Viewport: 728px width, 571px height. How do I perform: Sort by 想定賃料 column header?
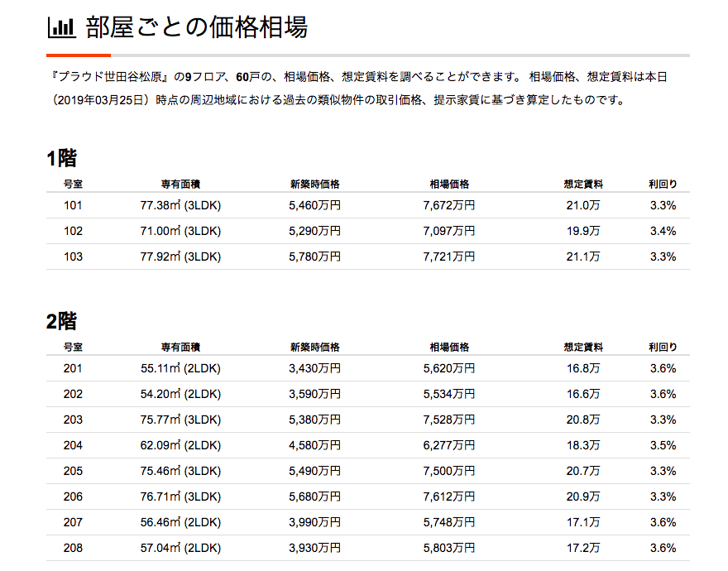(587, 184)
